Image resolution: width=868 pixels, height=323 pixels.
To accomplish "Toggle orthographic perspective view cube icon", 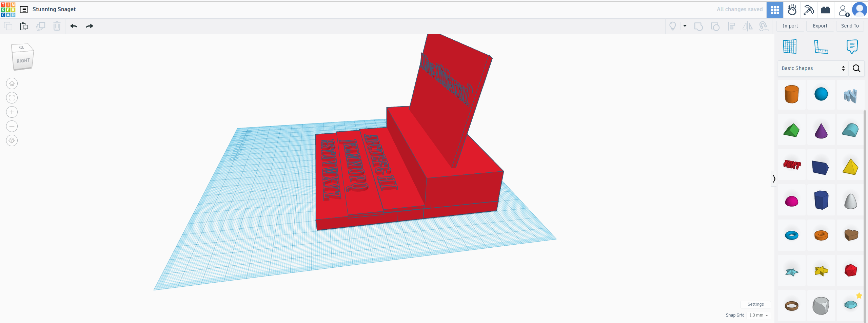I will pos(12,140).
